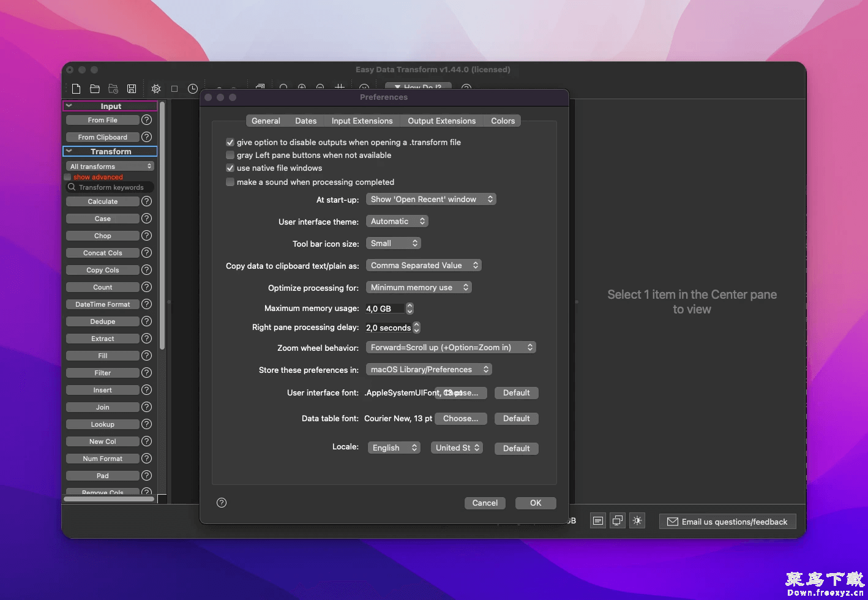Click Choose for Data table font
Screen dimensions: 868x600
pyautogui.click(x=460, y=418)
